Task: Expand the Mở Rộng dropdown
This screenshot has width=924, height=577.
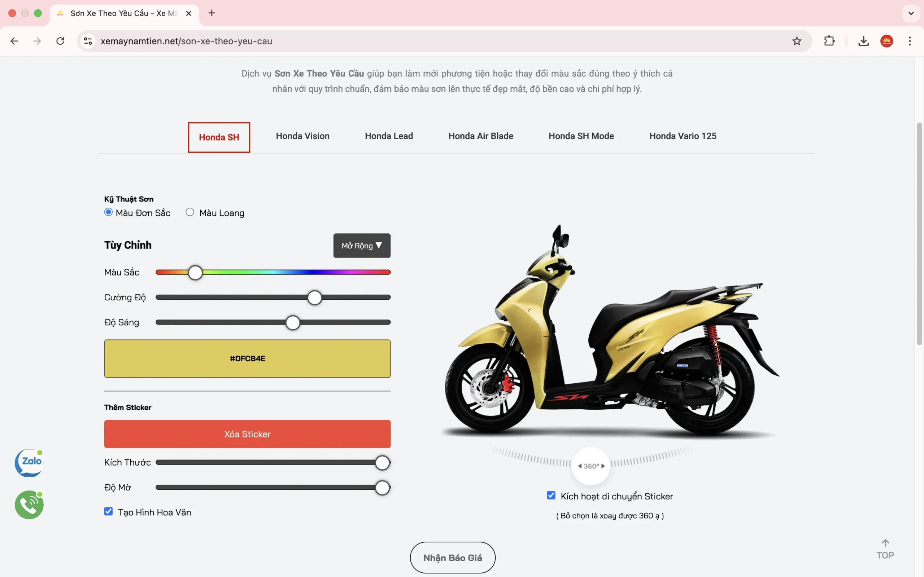Action: pyautogui.click(x=362, y=245)
